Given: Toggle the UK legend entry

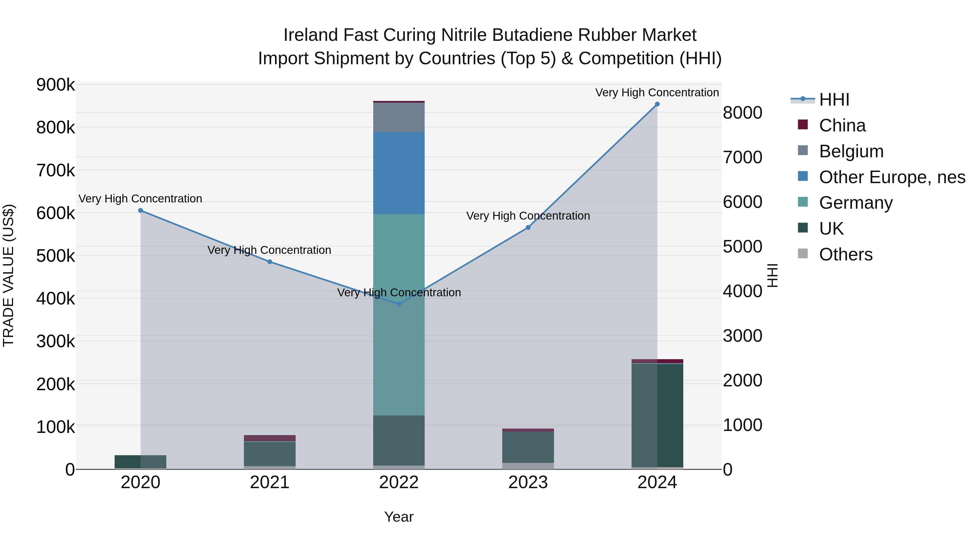Looking at the screenshot, I should tap(820, 229).
